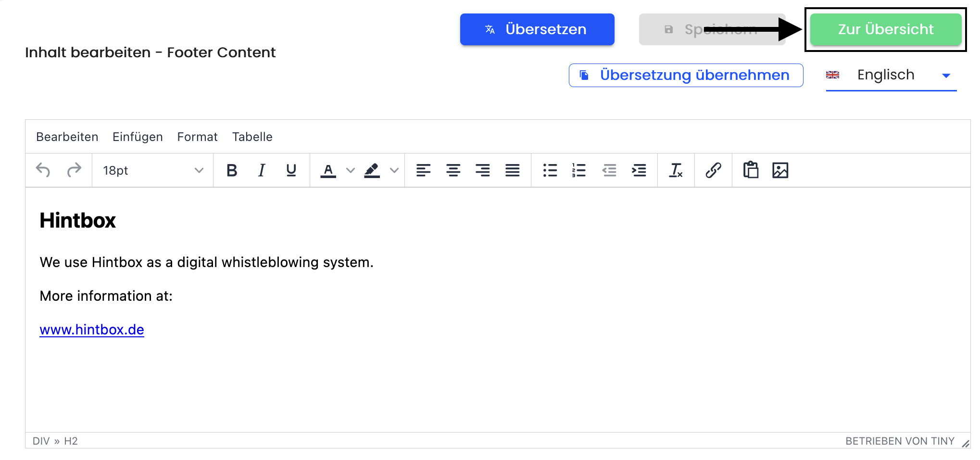
Task: Increase the indent
Action: [x=639, y=170]
